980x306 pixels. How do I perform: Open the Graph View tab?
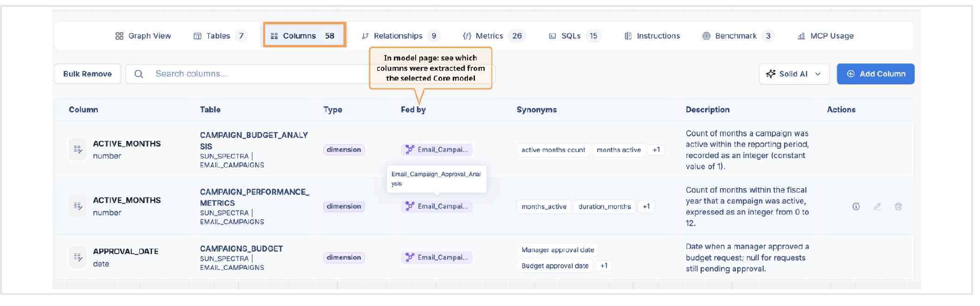point(143,36)
